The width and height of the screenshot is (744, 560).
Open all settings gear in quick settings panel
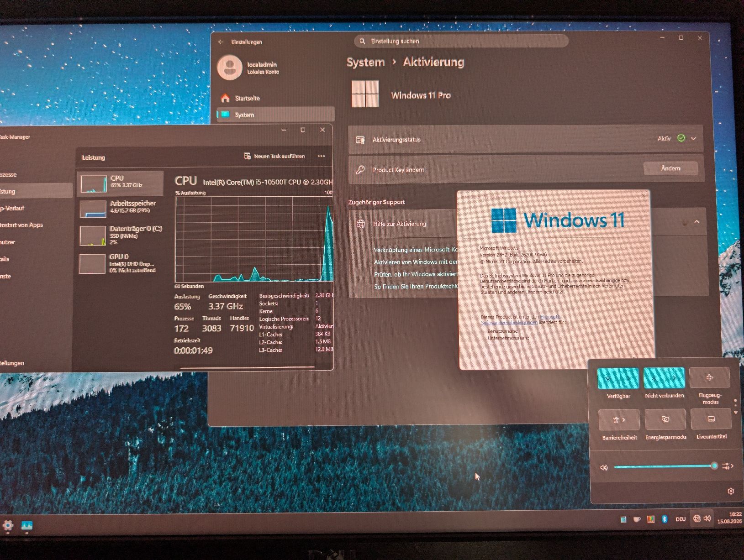(x=730, y=491)
